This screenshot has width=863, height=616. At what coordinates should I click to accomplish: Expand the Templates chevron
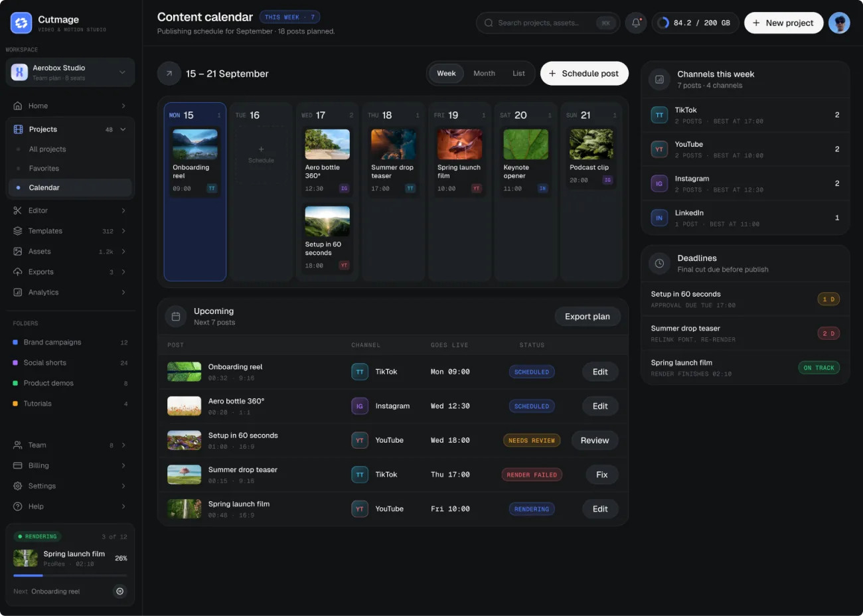(x=123, y=231)
